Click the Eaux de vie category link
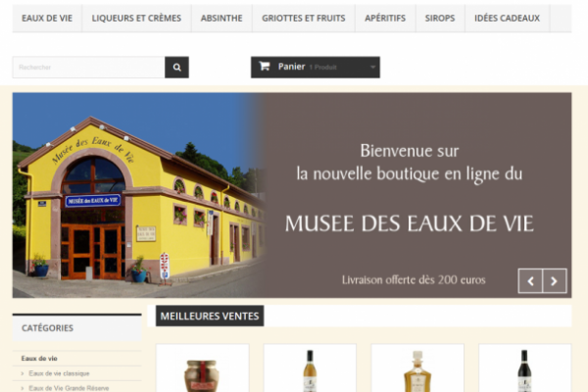This screenshot has width=588, height=392. click(x=40, y=359)
